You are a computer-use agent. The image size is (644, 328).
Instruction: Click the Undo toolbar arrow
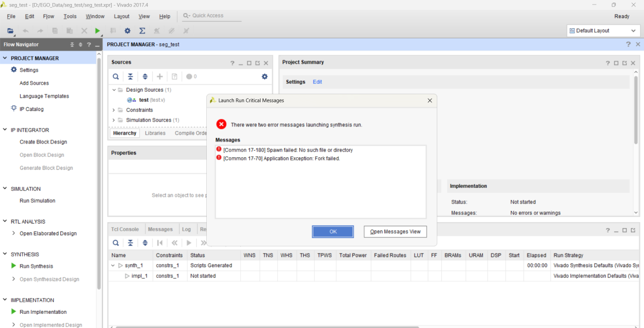point(26,31)
